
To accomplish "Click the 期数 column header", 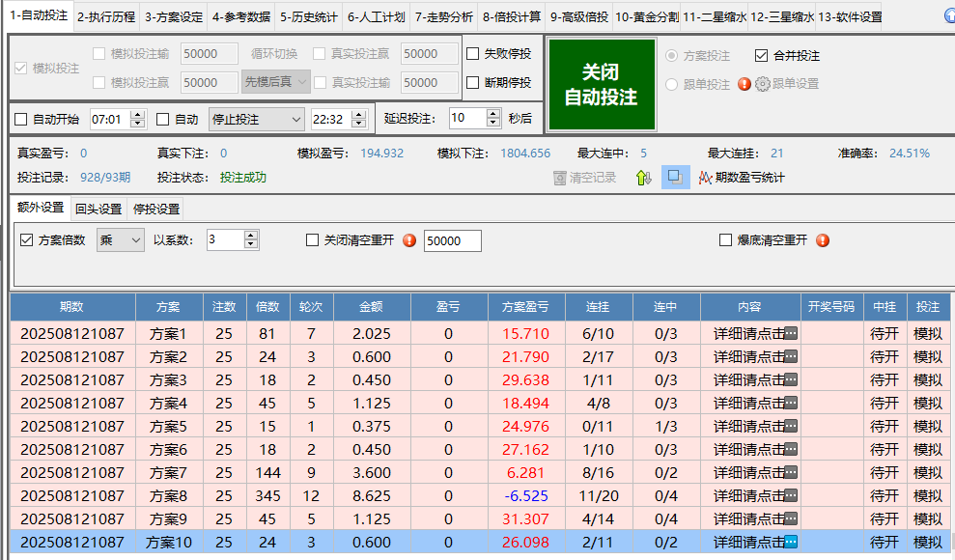I will point(71,307).
